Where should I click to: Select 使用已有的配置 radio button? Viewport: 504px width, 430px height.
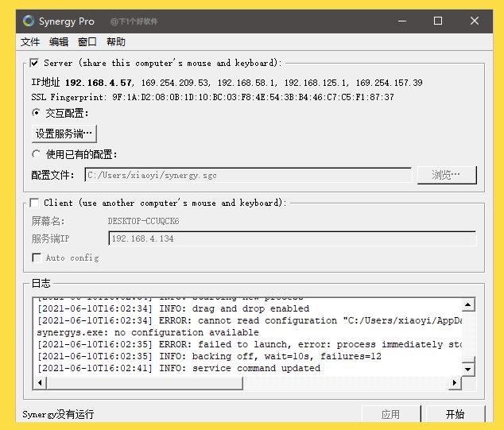[x=37, y=154]
